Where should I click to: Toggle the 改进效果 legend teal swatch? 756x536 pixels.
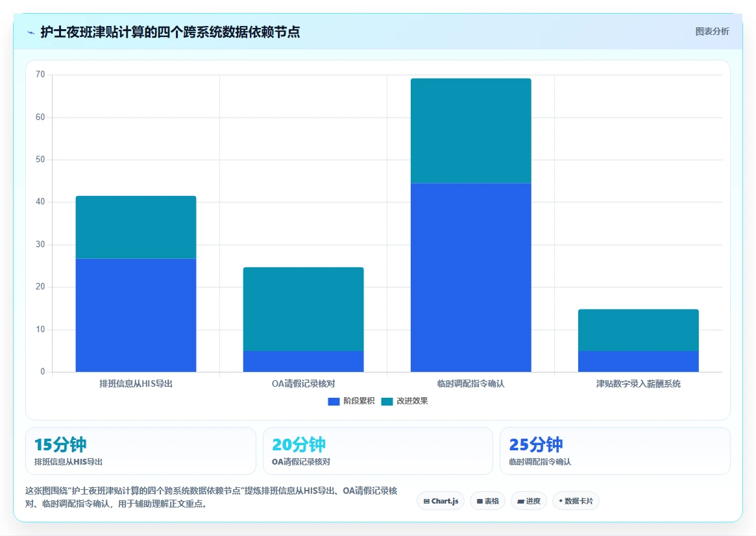[x=387, y=402]
